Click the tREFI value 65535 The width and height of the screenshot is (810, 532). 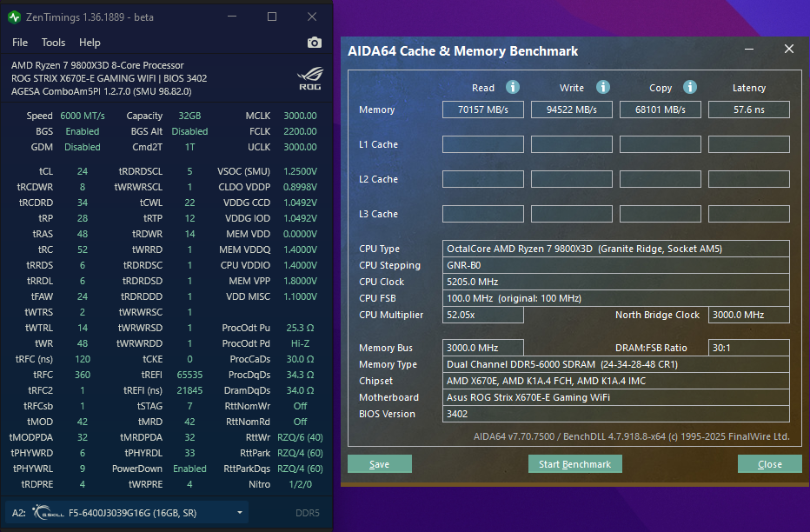click(x=189, y=375)
